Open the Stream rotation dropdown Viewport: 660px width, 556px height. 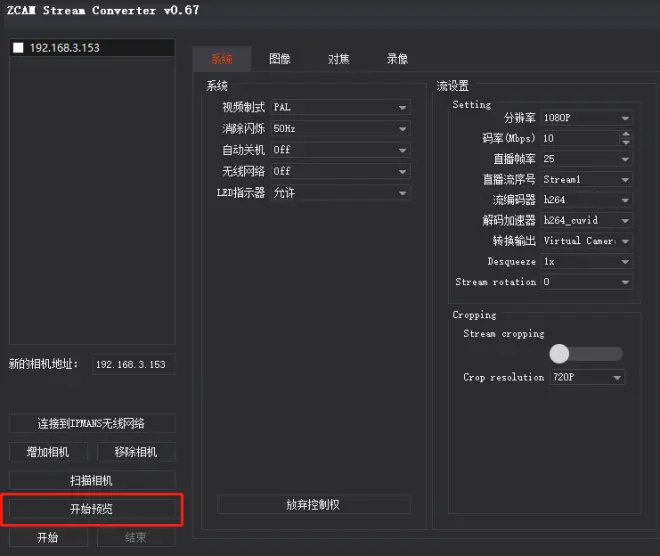click(x=586, y=282)
